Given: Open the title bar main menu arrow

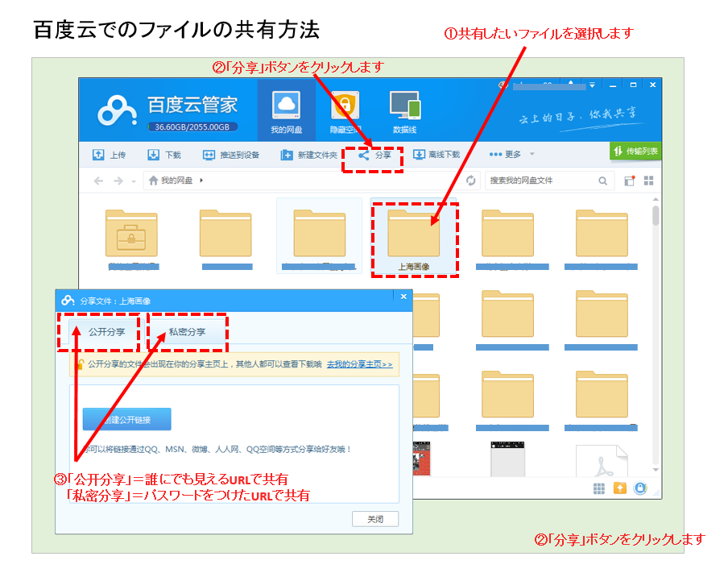Looking at the screenshot, I should click(x=592, y=85).
